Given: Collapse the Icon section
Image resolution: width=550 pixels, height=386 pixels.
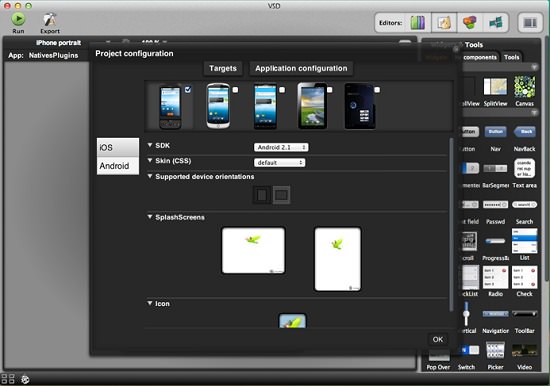Looking at the screenshot, I should click(150, 303).
